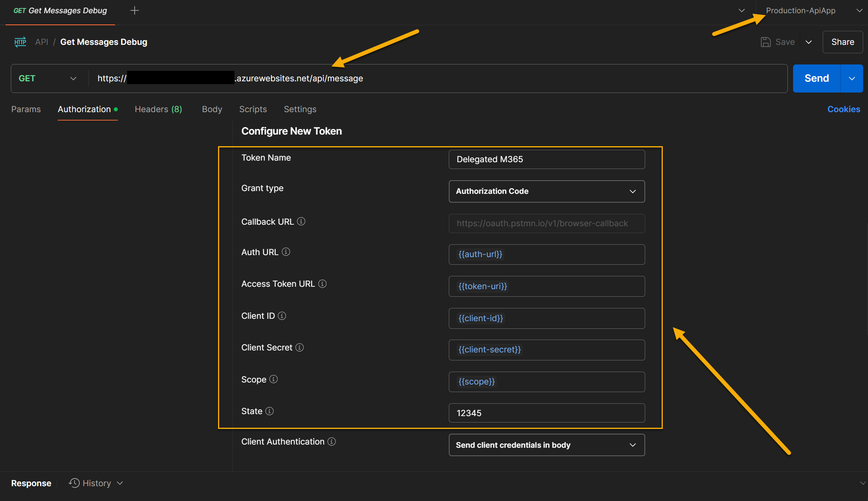Switch to the Headers tab
The image size is (868, 501).
[x=158, y=109]
